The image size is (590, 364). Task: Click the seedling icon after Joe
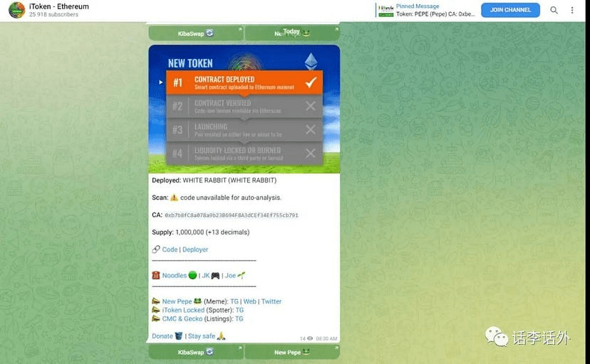click(241, 275)
